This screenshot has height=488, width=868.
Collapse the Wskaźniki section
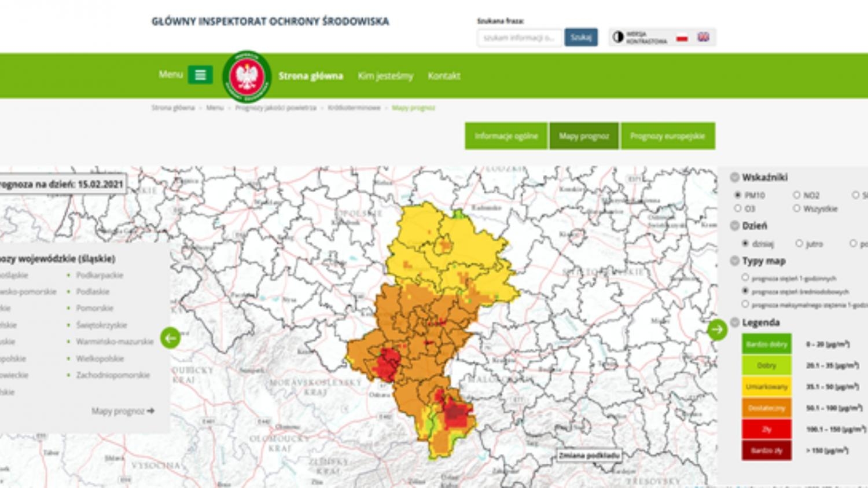click(x=735, y=177)
